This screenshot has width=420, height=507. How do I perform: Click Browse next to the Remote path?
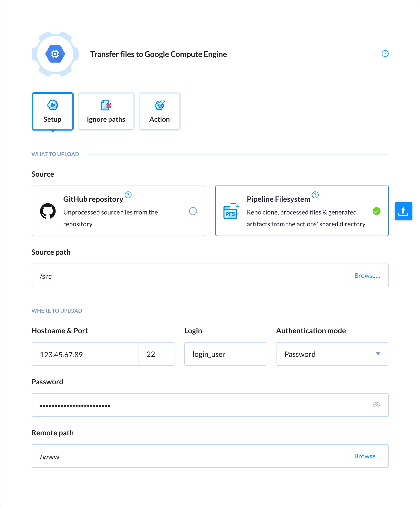click(x=367, y=456)
